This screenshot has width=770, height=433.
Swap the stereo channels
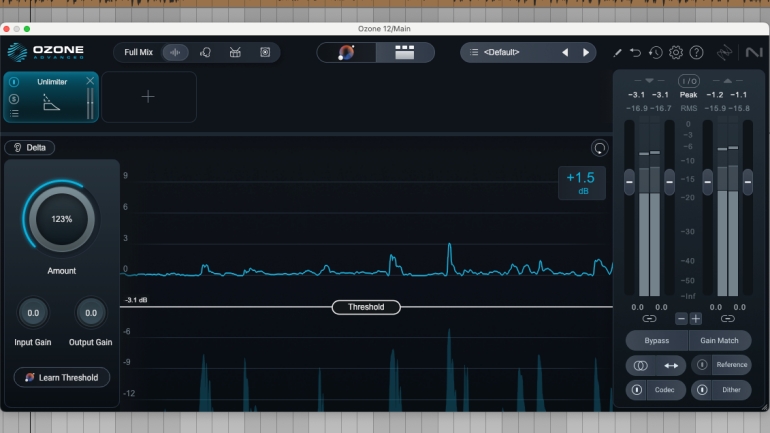click(x=671, y=365)
